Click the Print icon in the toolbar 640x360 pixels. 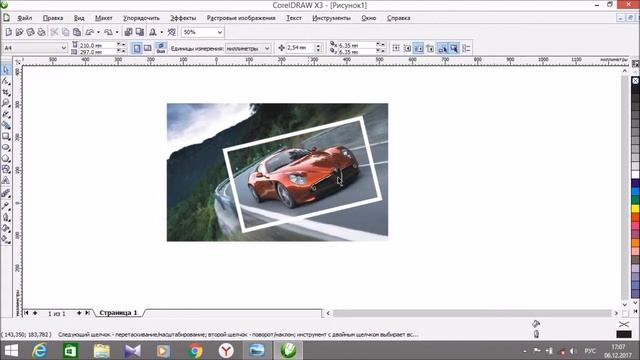point(41,32)
